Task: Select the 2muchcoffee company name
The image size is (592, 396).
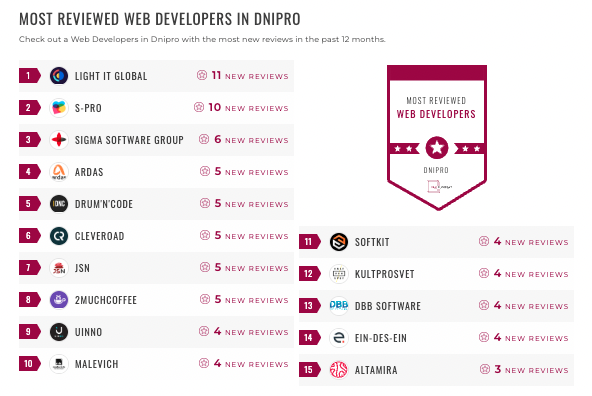Action: pos(106,300)
